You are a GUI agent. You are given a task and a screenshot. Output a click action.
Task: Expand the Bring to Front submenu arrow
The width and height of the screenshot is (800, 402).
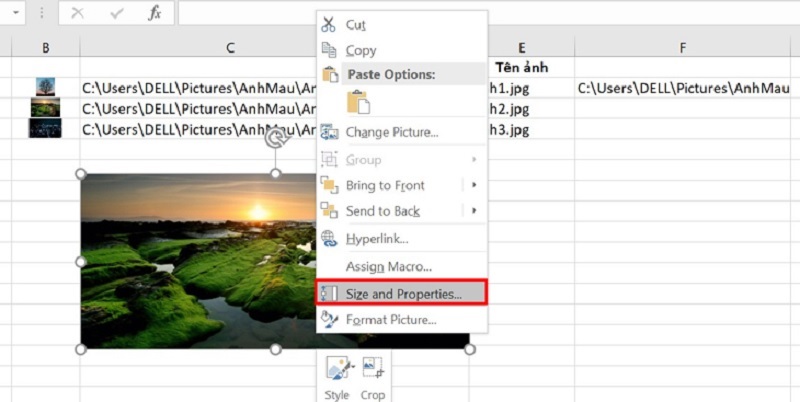tap(474, 185)
